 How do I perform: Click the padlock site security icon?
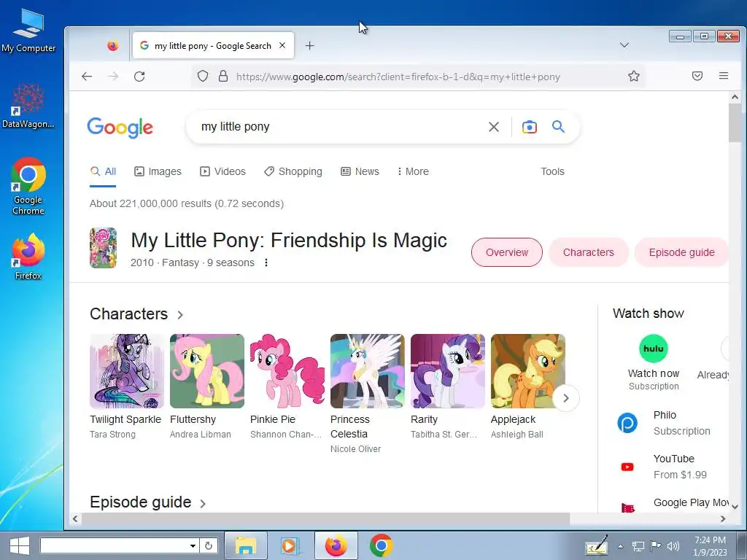(x=223, y=76)
